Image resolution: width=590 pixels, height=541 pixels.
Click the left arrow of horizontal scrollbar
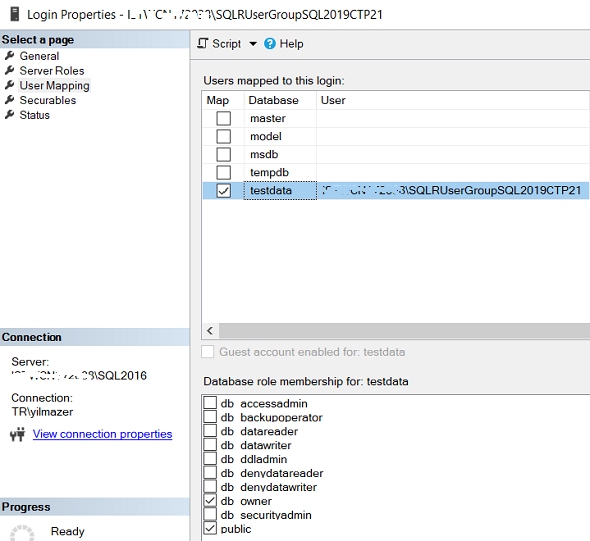(x=210, y=331)
